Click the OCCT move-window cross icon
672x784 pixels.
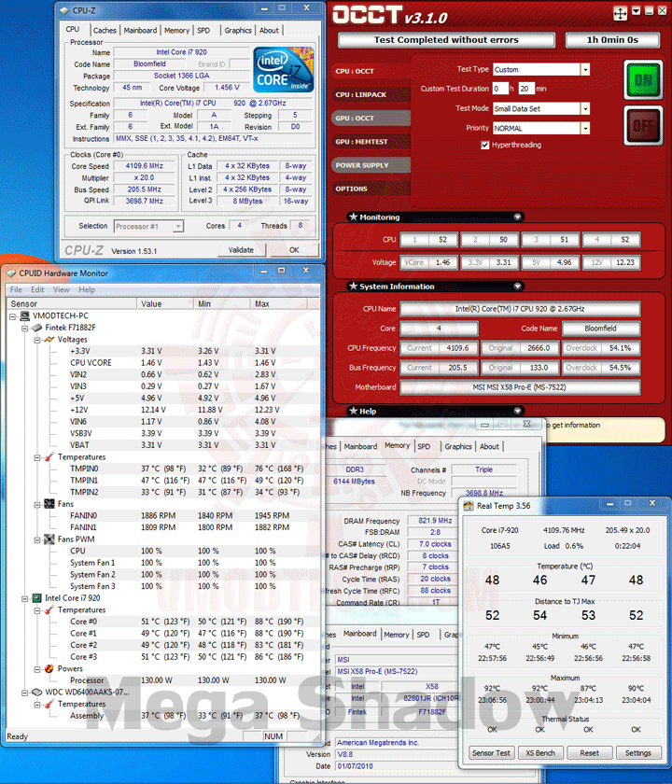pyautogui.click(x=620, y=13)
